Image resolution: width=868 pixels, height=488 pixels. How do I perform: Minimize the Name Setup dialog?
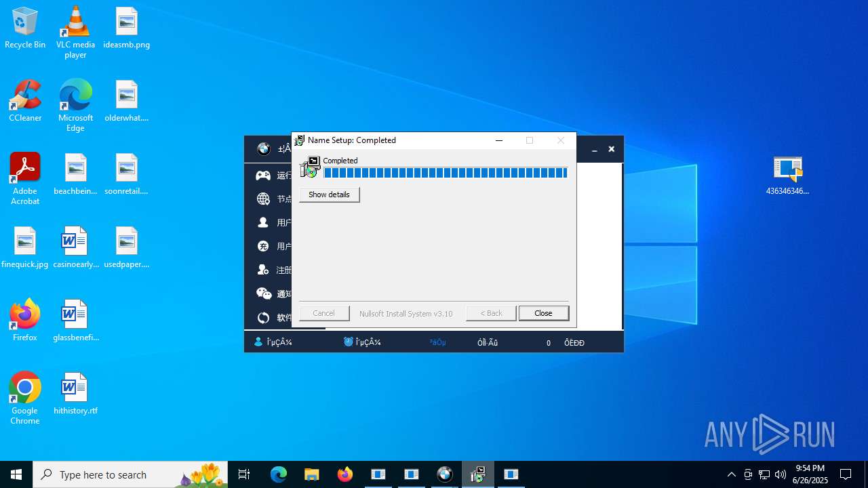pyautogui.click(x=499, y=140)
